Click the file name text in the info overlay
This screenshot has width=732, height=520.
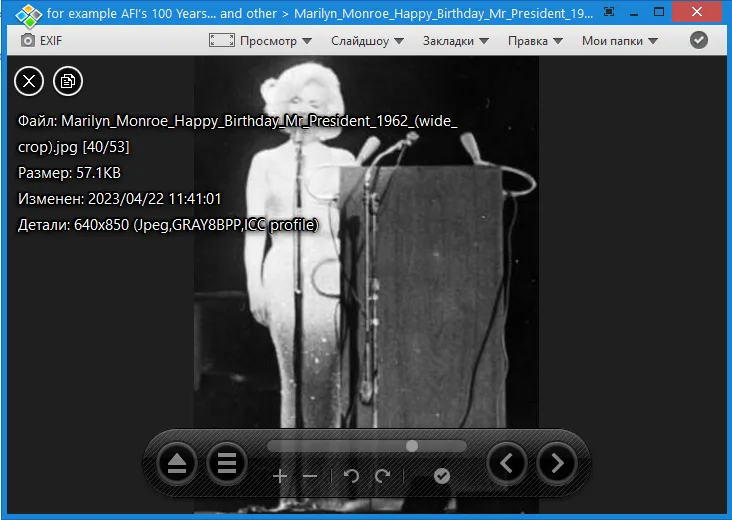tap(238, 134)
